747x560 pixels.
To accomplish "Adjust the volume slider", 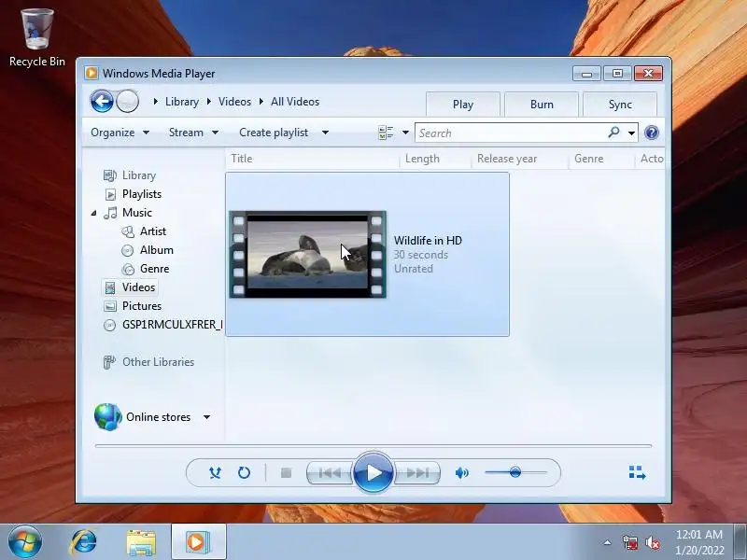I will coord(516,472).
